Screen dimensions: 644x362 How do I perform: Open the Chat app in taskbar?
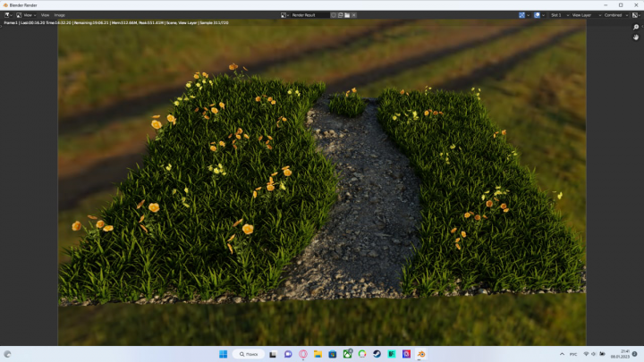pyautogui.click(x=288, y=354)
